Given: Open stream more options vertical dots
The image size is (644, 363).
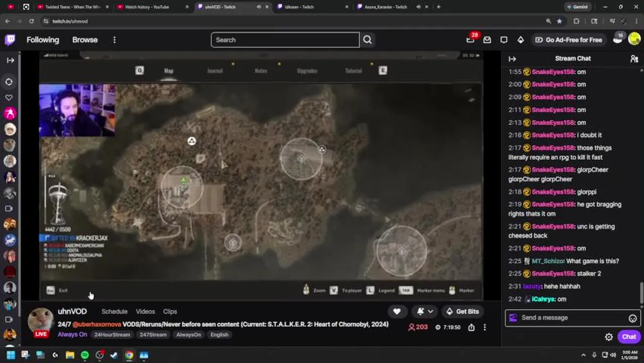Looking at the screenshot, I should tap(485, 327).
